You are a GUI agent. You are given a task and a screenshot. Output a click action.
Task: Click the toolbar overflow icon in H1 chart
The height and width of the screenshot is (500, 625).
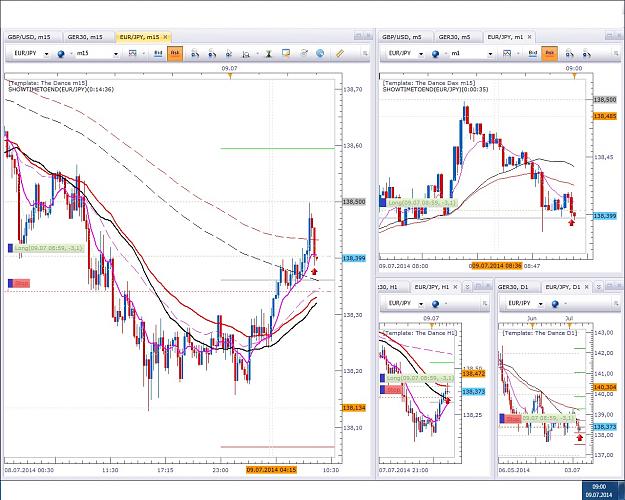tap(484, 304)
